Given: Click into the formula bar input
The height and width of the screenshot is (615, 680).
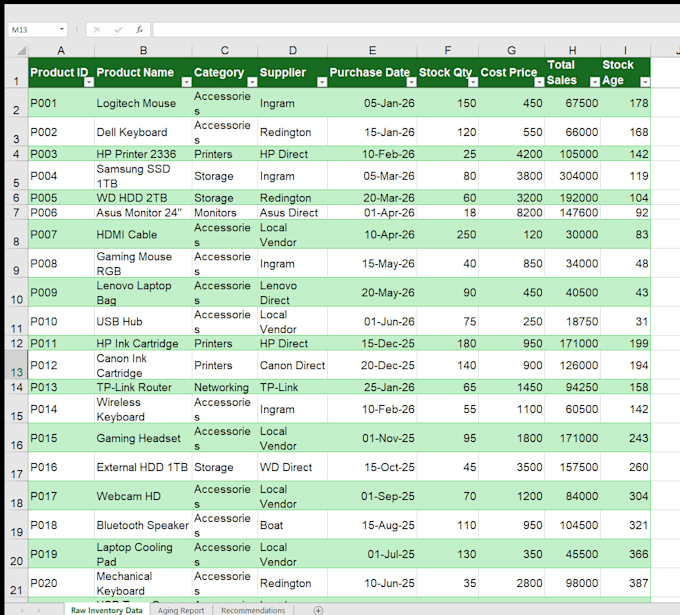Looking at the screenshot, I should coord(415,29).
